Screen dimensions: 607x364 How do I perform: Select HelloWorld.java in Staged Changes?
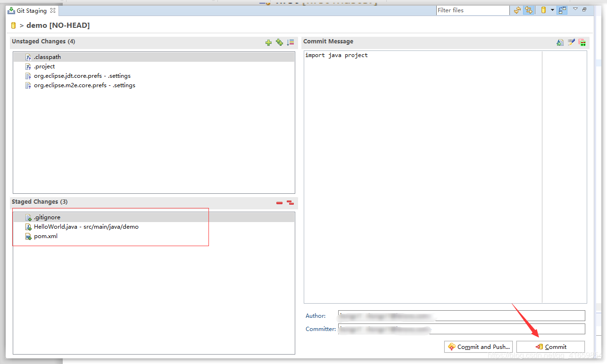(154, 227)
